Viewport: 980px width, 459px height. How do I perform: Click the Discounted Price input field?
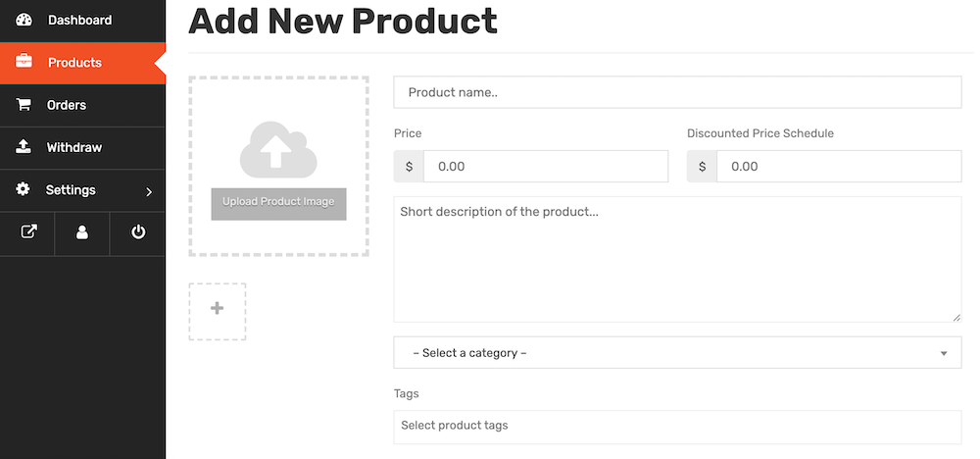(839, 167)
